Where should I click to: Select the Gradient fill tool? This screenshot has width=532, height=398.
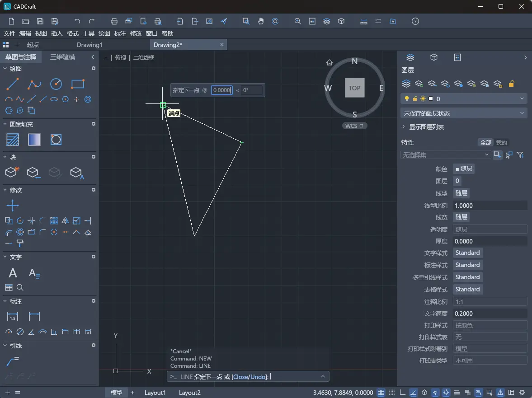click(34, 140)
